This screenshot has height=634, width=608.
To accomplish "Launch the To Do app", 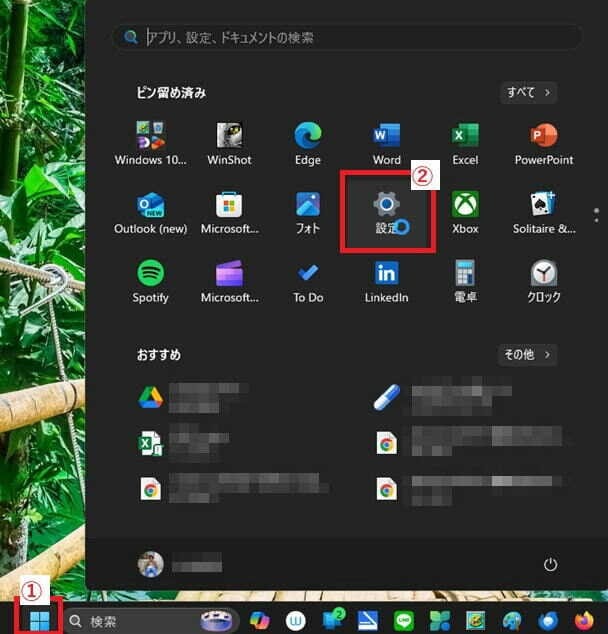I will (x=308, y=278).
